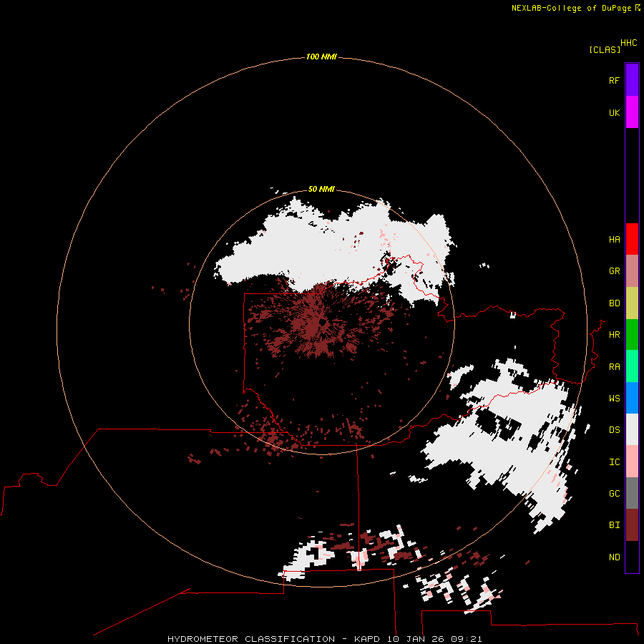
Task: Click the 'HA' legend label
Action: 614,240
